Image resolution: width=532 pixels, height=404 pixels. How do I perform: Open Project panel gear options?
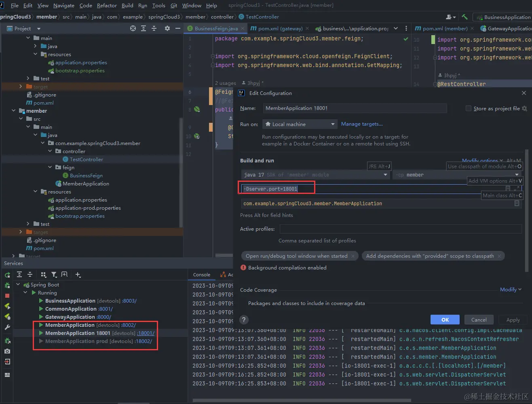coord(167,28)
